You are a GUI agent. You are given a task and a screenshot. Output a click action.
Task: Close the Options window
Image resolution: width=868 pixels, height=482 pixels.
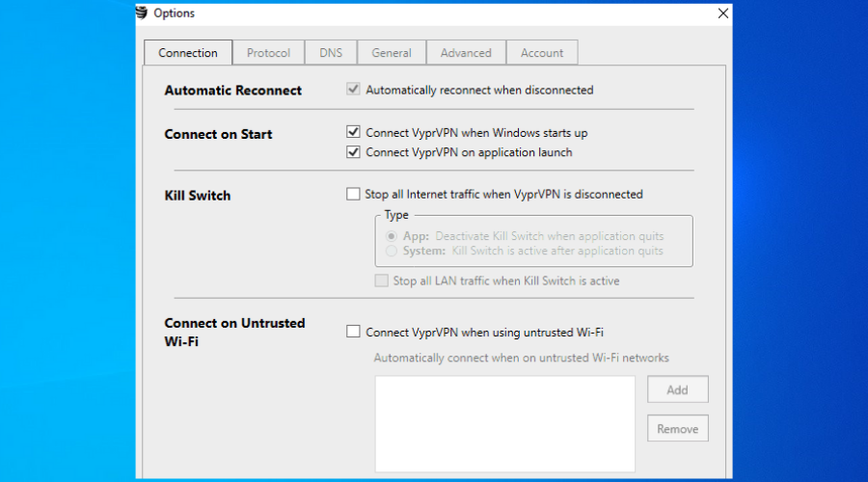723,13
